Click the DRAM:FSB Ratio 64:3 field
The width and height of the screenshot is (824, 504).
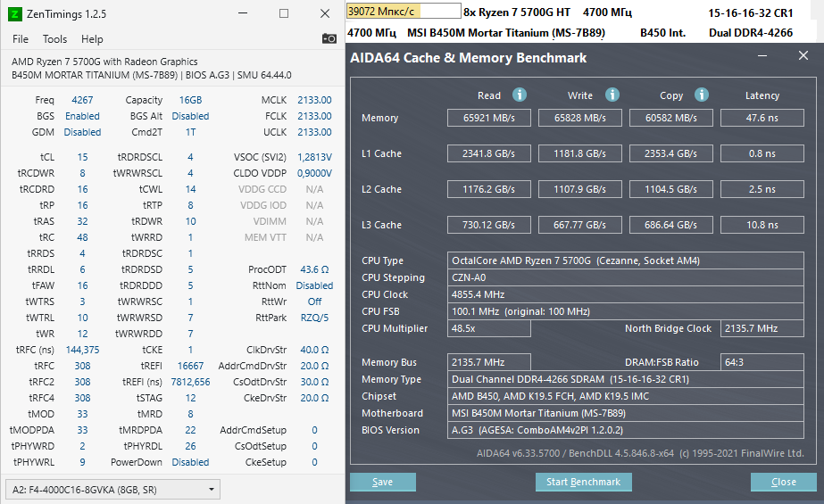tap(762, 362)
